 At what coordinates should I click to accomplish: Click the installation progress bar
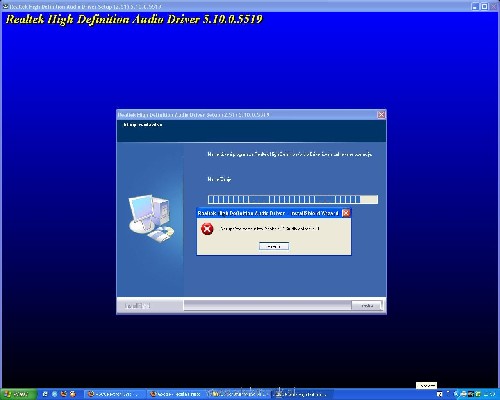point(293,199)
